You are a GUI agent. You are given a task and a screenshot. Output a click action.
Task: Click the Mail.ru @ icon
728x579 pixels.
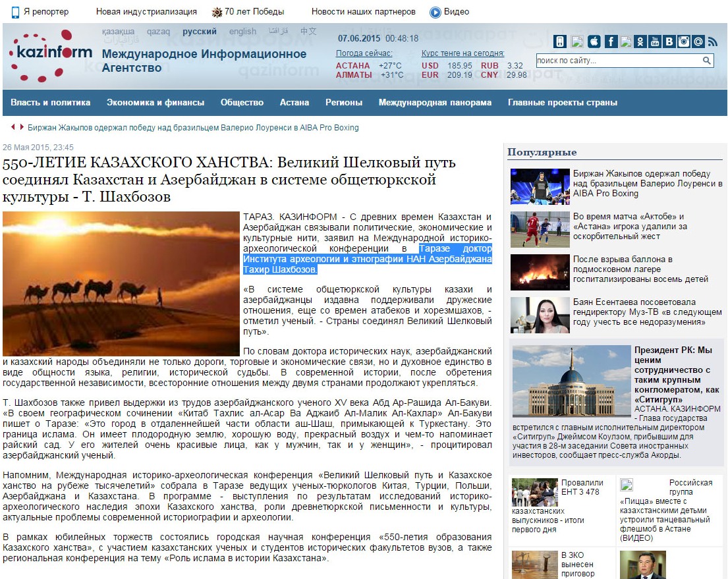[698, 41]
